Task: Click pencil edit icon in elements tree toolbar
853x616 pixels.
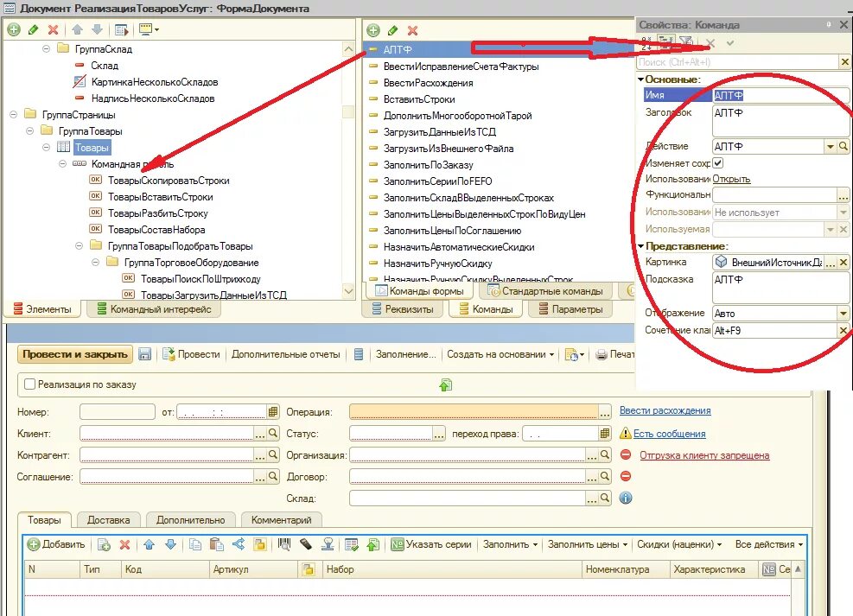Action: click(x=33, y=30)
